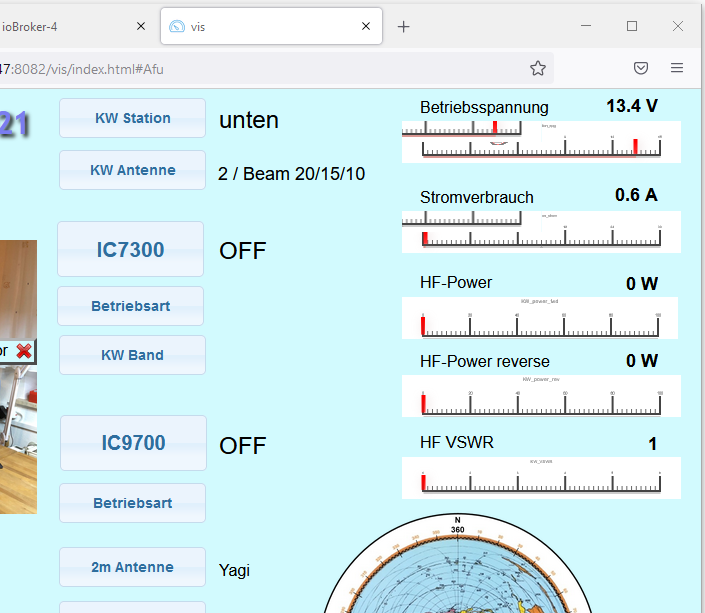The width and height of the screenshot is (705, 613).
Task: Click the workshop camera image
Action: click(18, 377)
